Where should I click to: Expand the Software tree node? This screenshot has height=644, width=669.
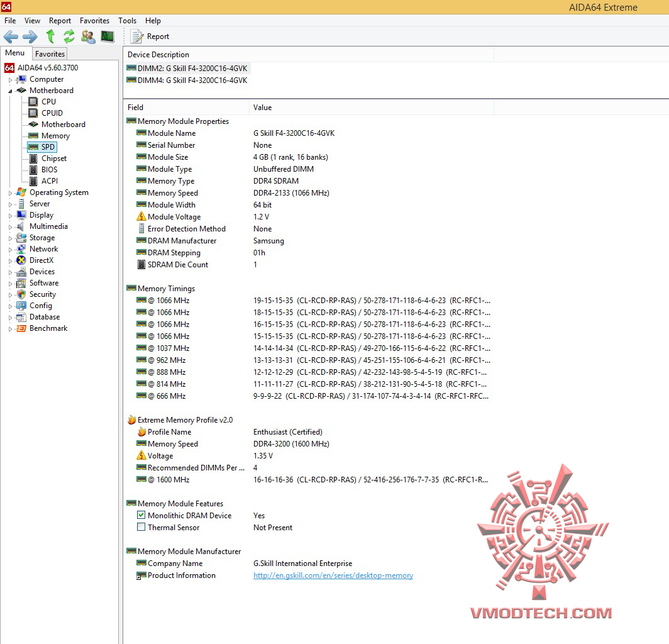pos(10,284)
